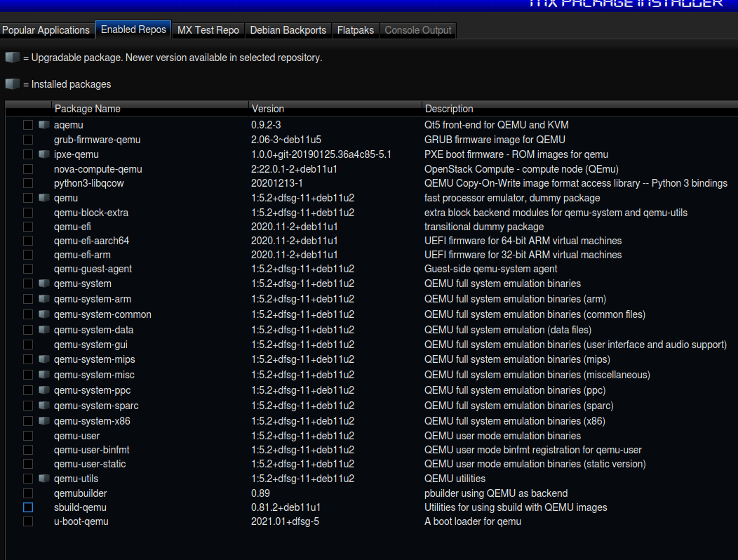Screen dimensions: 738x560
Task: Select the qemu-user-static checkbox
Action: (28, 464)
